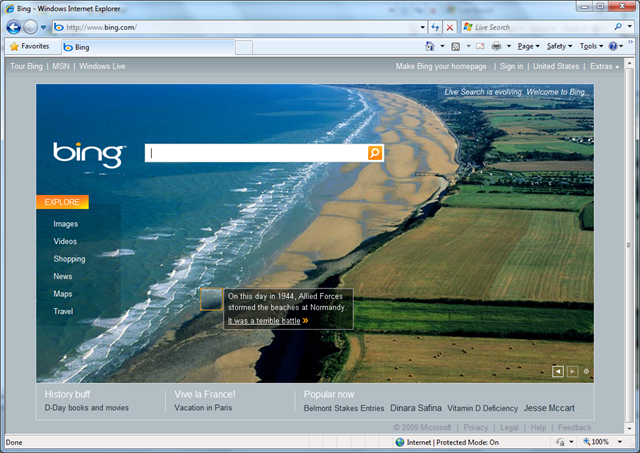
Task: Show next background image arrow
Action: 572,371
